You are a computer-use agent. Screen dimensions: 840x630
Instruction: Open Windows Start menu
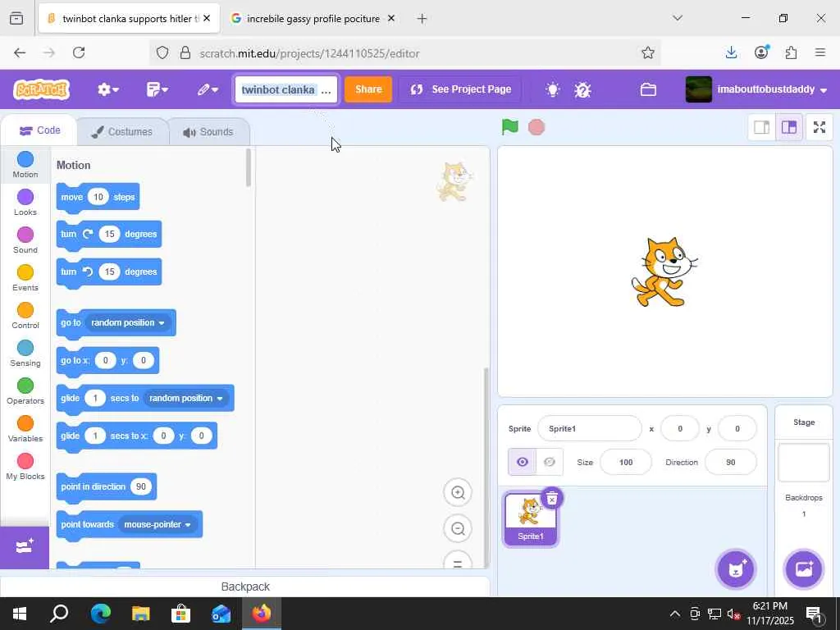click(20, 614)
